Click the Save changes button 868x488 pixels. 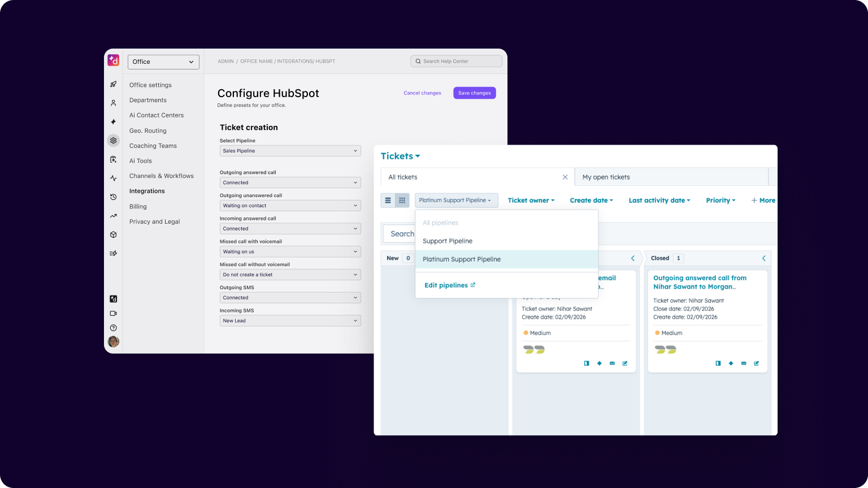[x=474, y=93]
